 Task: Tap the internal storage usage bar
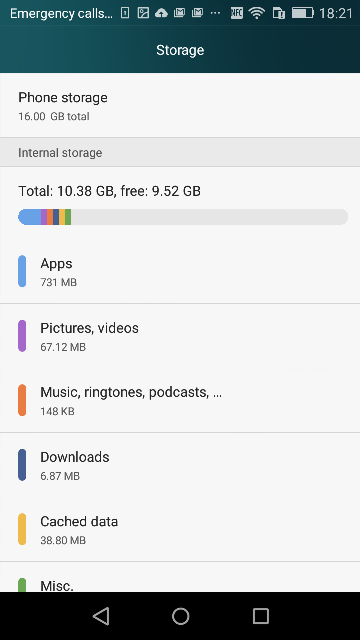pyautogui.click(x=183, y=217)
